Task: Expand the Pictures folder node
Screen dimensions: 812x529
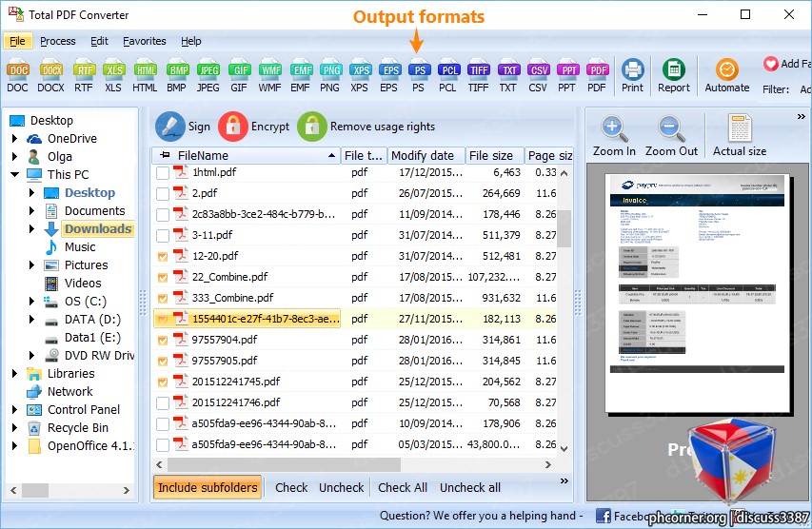Action: point(32,265)
